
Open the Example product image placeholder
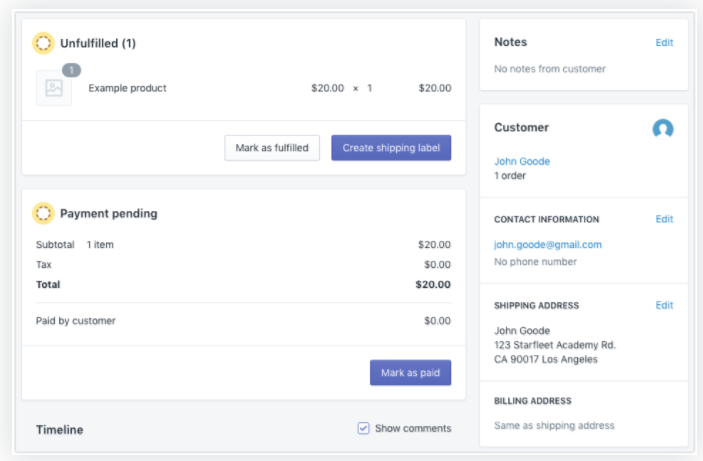(x=54, y=88)
